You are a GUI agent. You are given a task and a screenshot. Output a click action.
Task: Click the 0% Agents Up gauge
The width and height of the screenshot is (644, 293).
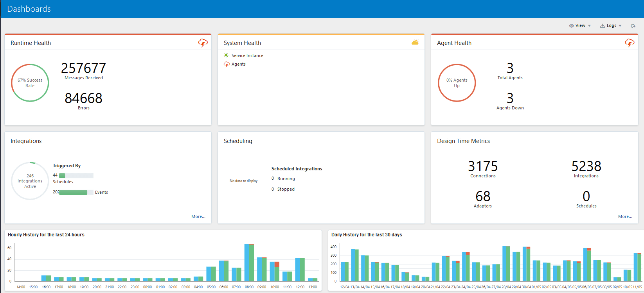457,83
